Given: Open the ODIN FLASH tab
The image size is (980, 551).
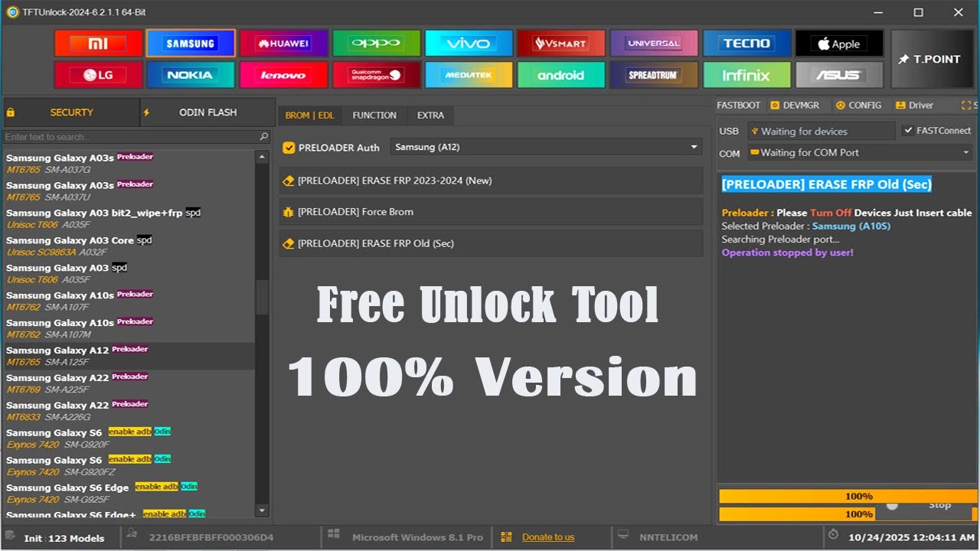Looking at the screenshot, I should tap(207, 112).
